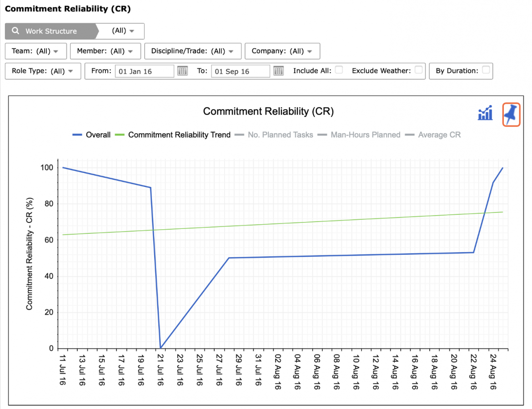The width and height of the screenshot is (532, 409).
Task: Expand the Discipline/Trade dropdown
Action: [x=193, y=51]
